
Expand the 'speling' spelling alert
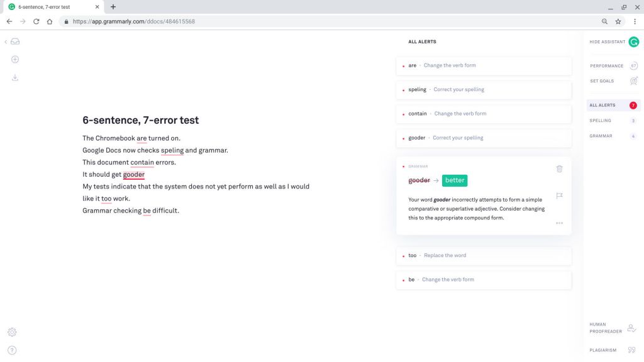[x=483, y=89]
